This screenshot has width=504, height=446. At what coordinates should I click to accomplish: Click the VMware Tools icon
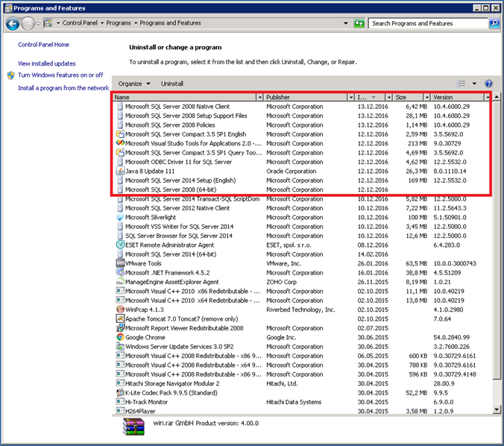120,263
